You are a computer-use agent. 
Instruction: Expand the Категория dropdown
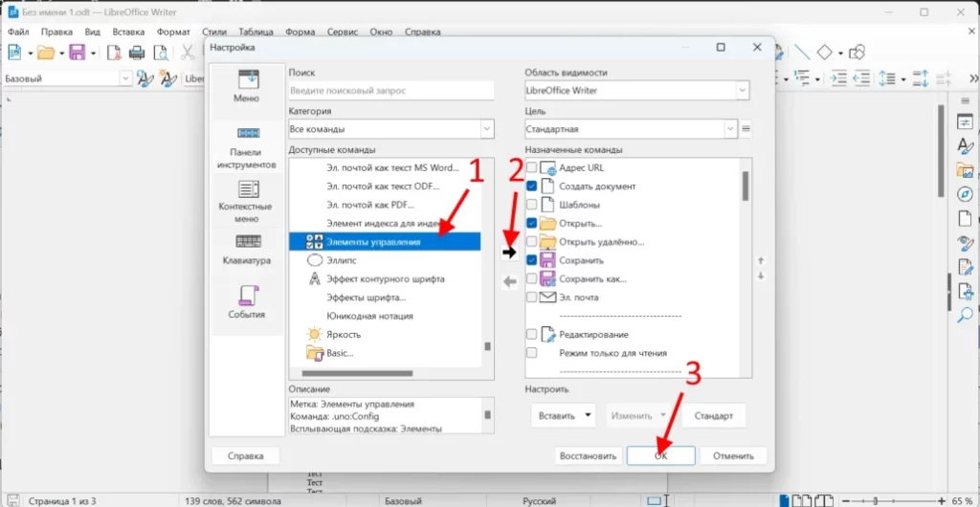coord(486,129)
